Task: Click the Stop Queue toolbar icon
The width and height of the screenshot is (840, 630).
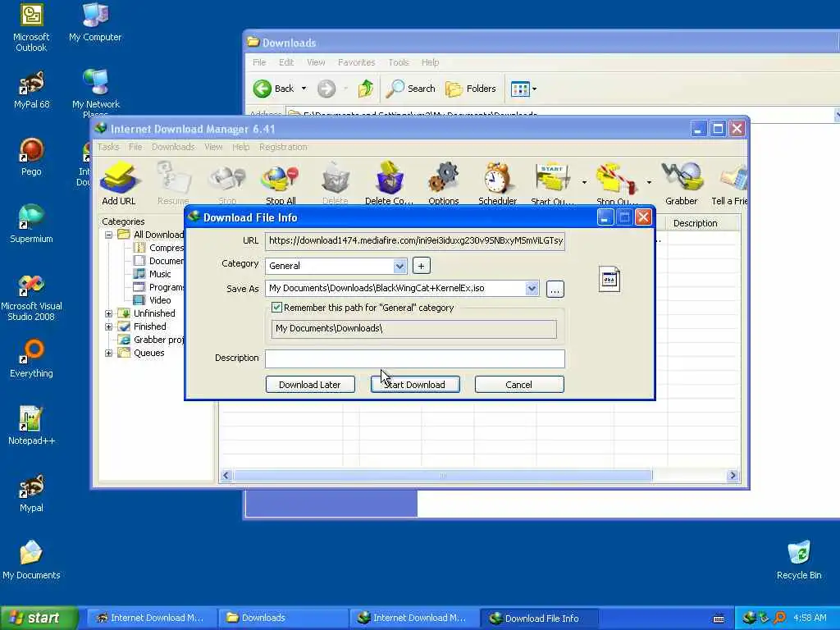Action: point(617,182)
